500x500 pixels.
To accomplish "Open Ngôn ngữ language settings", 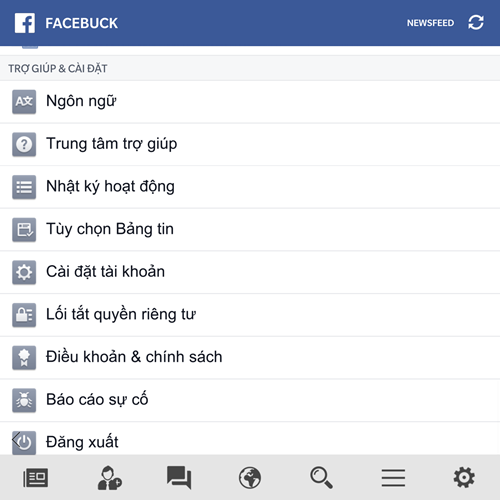I will (x=250, y=102).
